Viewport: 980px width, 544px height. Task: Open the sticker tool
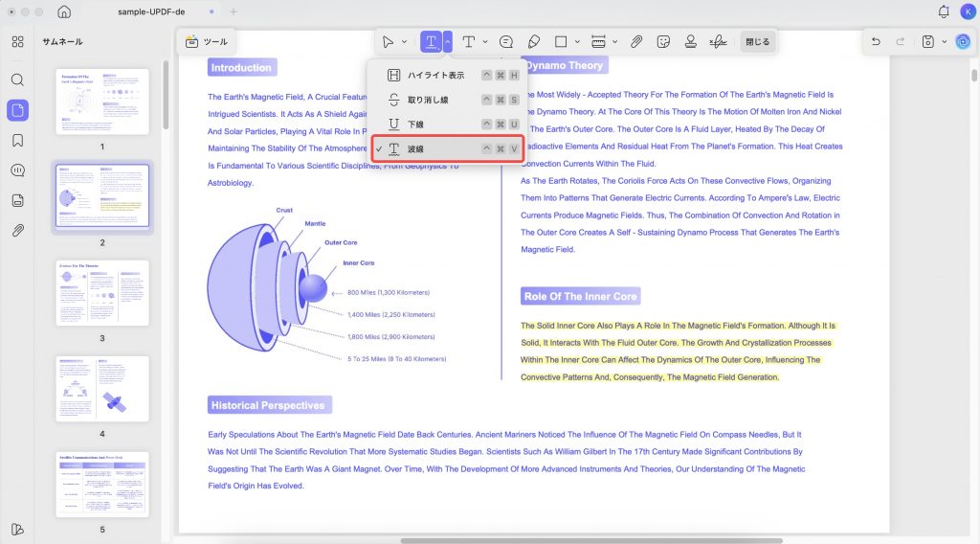click(664, 42)
